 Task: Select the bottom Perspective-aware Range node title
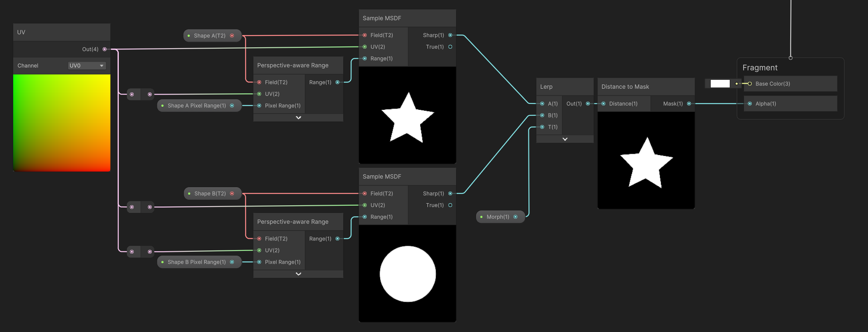298,222
